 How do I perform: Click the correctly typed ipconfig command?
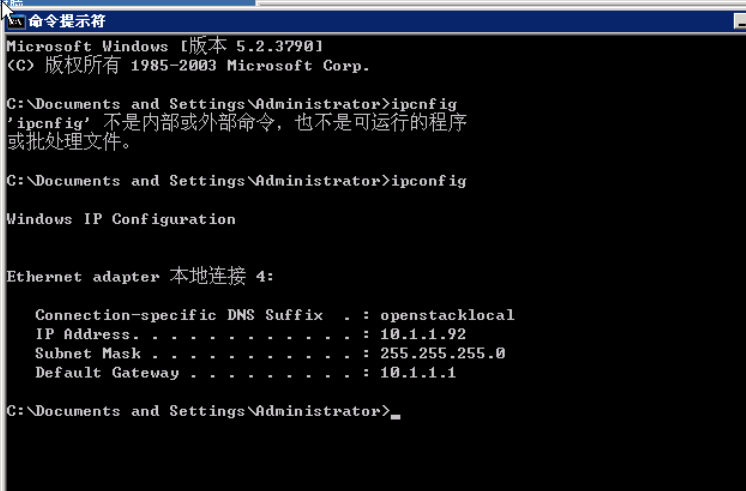428,181
